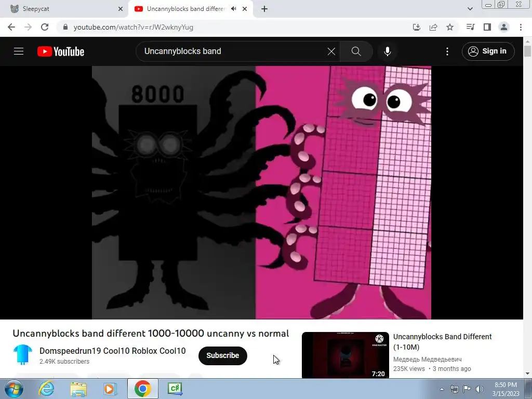Screen dimensions: 532x399
Task: Open the C# application taskbar icon
Action: coord(175,389)
